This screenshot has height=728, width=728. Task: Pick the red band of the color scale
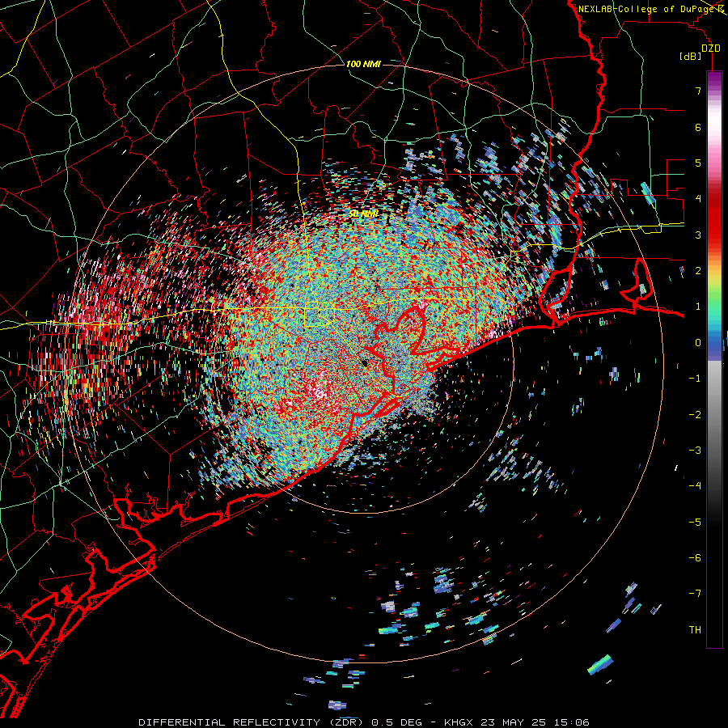click(714, 218)
